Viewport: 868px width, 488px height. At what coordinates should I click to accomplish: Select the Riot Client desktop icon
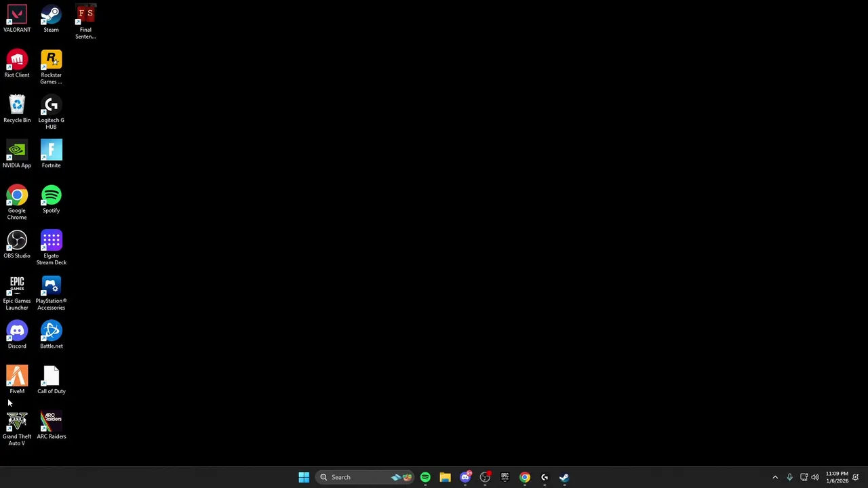tap(17, 65)
